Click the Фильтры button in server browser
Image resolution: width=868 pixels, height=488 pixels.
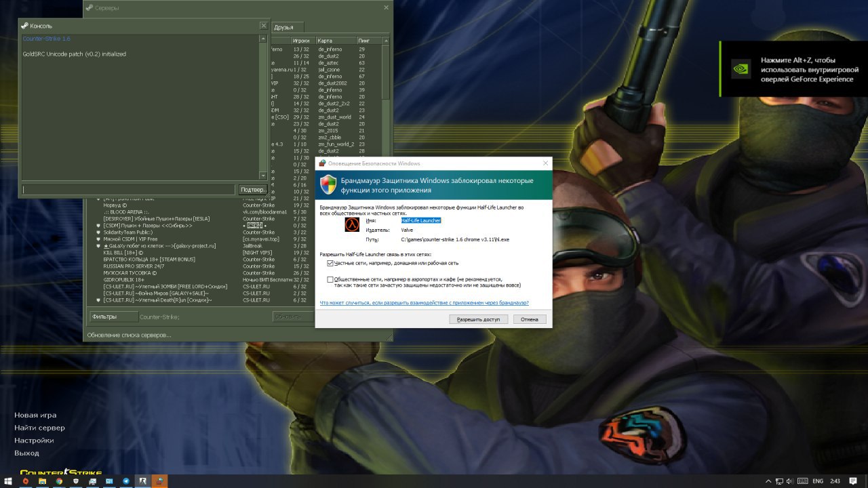click(113, 317)
